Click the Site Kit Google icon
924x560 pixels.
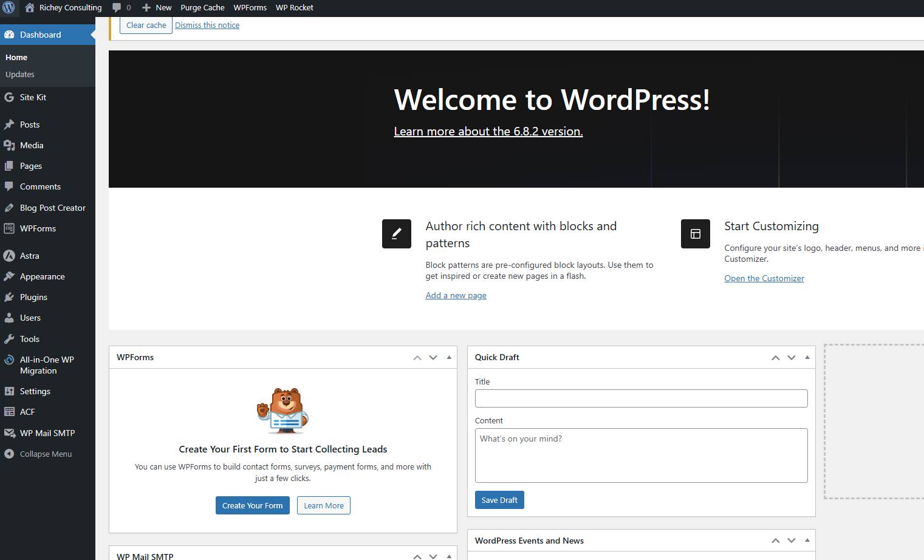(9, 97)
